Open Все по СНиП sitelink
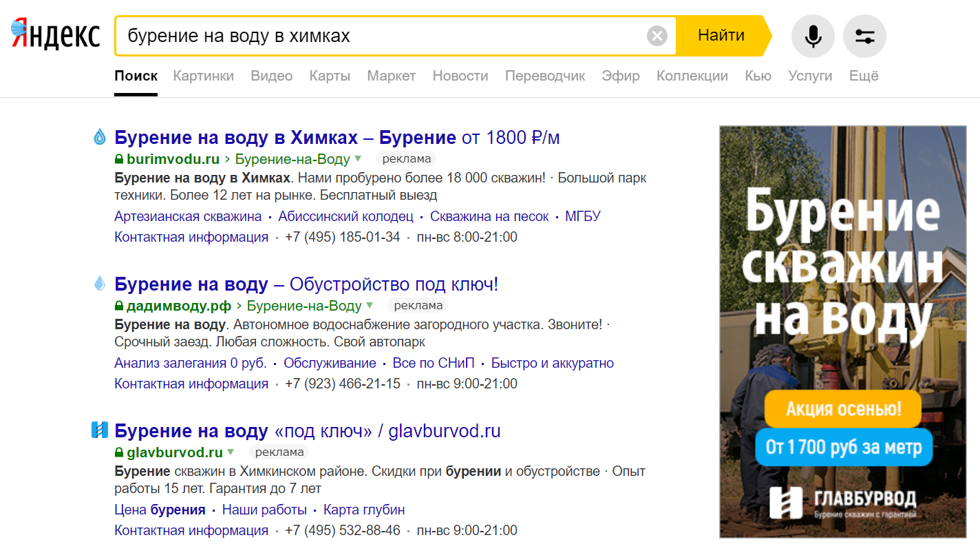 (434, 363)
